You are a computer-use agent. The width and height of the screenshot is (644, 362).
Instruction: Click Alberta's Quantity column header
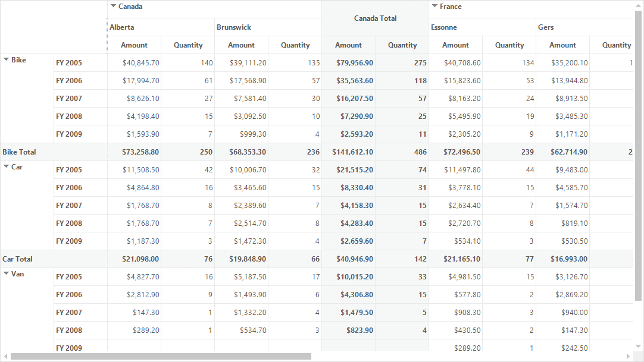187,45
